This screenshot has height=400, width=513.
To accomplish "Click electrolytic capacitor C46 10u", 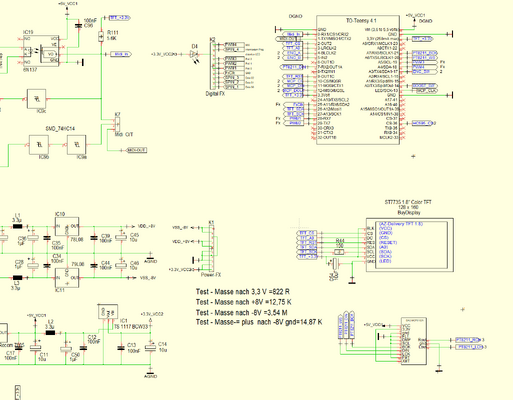I will coord(121,266).
